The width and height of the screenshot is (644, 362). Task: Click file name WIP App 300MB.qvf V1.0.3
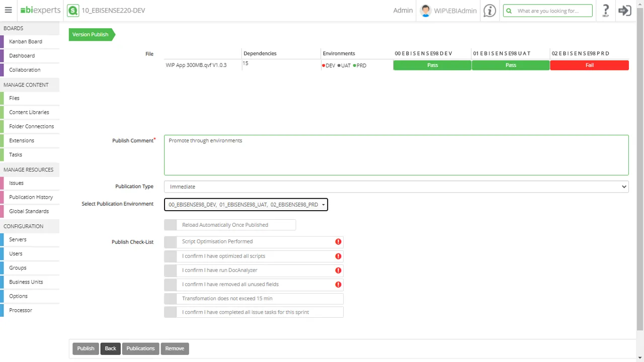[196, 65]
